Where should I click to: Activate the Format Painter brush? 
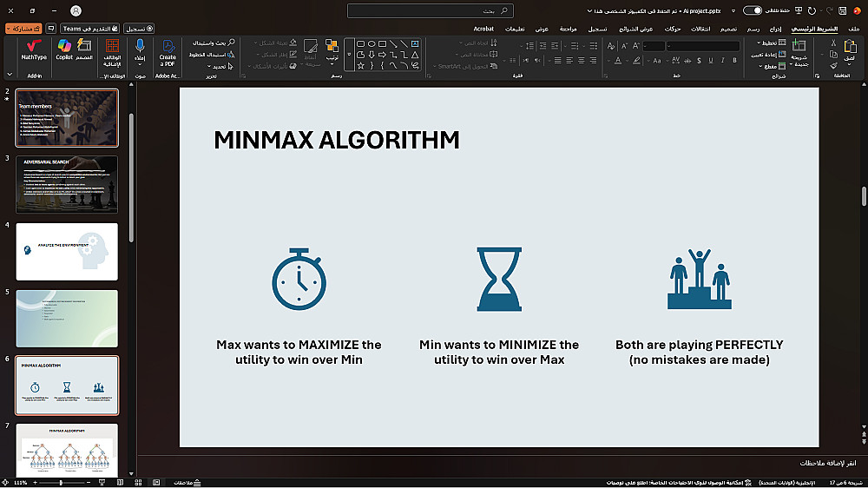pyautogui.click(x=833, y=66)
